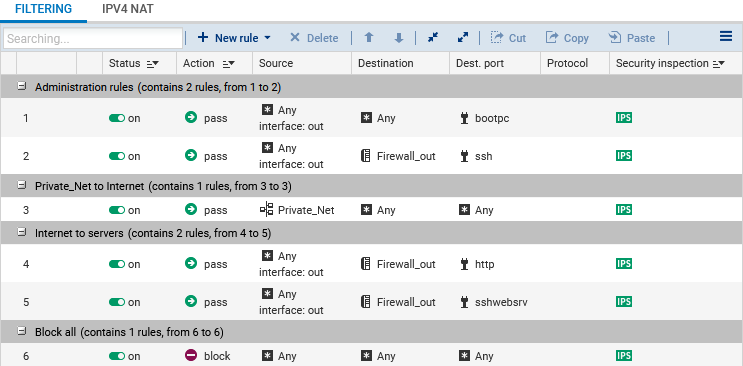Select 'bootpc' port text
Screen dimensions: 743x366
492,118
